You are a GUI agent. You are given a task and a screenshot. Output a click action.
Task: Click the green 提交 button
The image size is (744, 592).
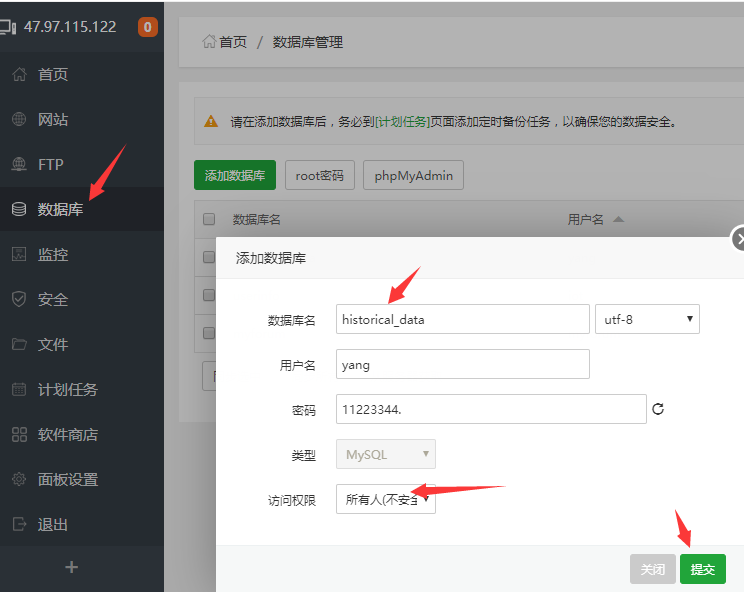703,569
